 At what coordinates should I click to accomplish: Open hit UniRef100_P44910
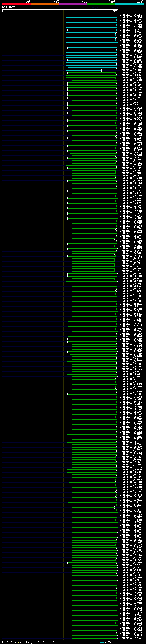131,278
